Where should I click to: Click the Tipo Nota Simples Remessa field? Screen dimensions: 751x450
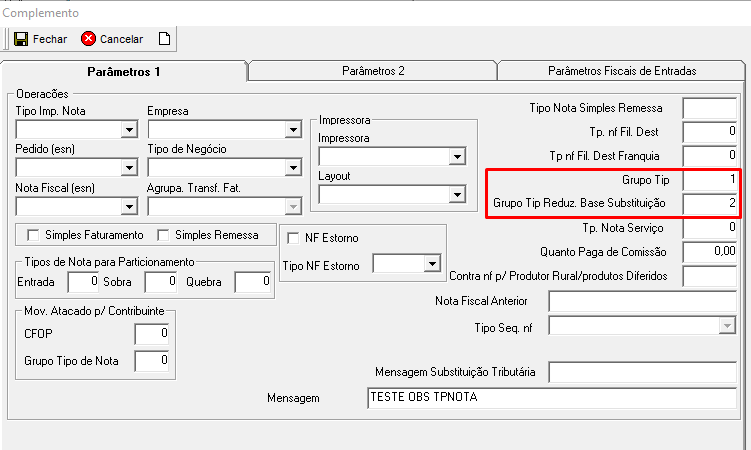click(709, 108)
